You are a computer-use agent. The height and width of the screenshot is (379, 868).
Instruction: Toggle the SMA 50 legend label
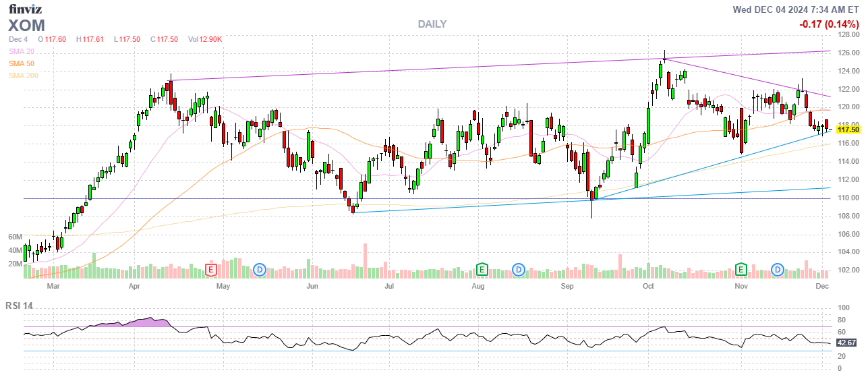pyautogui.click(x=22, y=63)
